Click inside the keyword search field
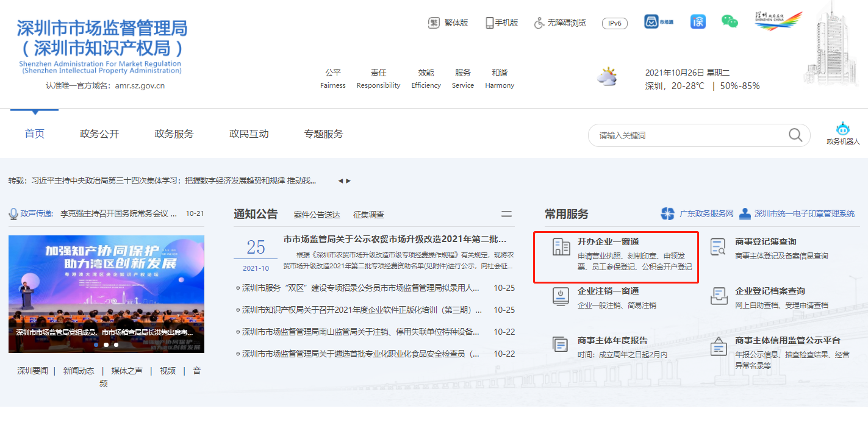The image size is (868, 425). click(x=683, y=135)
